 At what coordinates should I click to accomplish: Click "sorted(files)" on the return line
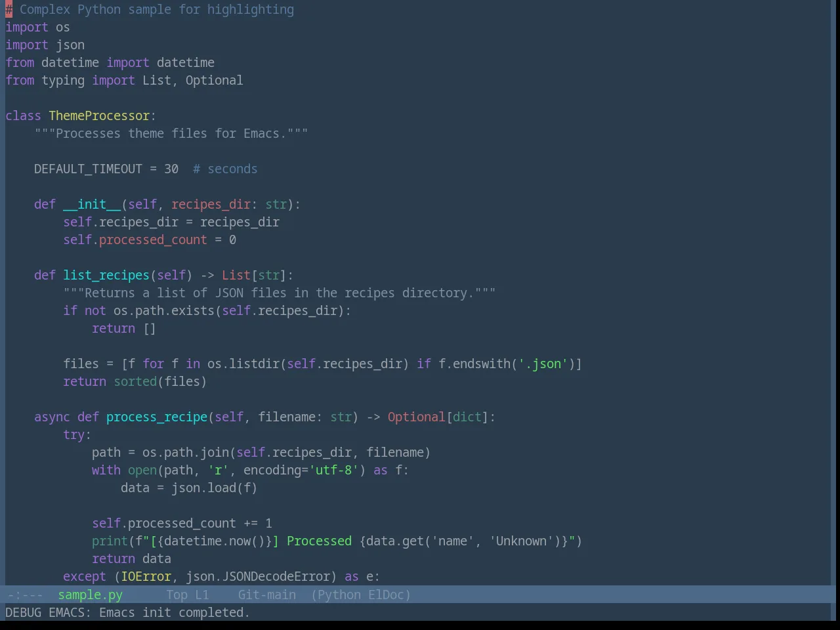[160, 381]
